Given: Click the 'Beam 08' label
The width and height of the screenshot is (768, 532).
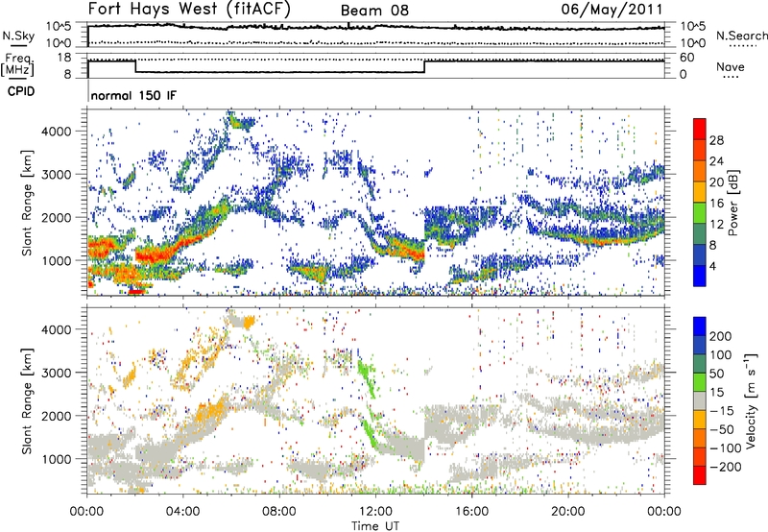Looking at the screenshot, I should [374, 11].
